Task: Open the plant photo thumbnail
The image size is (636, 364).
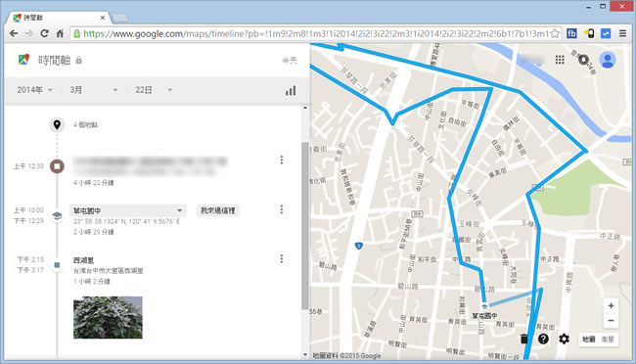Action: [x=108, y=317]
